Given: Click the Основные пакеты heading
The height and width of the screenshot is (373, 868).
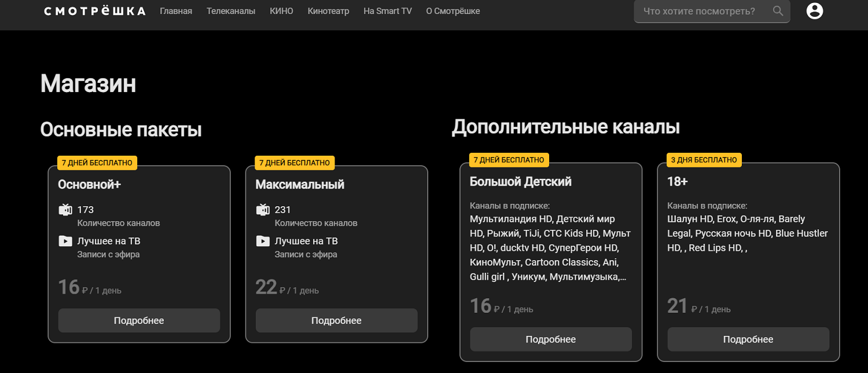Looking at the screenshot, I should click(121, 129).
